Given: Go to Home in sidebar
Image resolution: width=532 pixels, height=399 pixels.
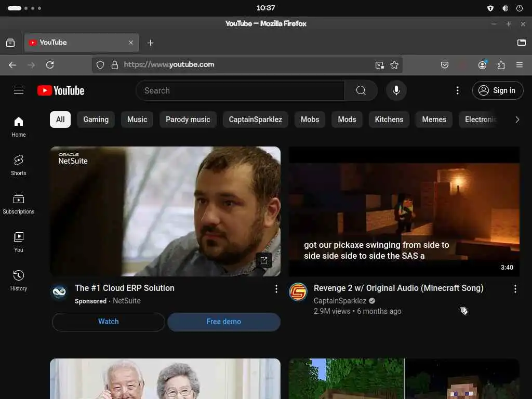Looking at the screenshot, I should pyautogui.click(x=19, y=127).
